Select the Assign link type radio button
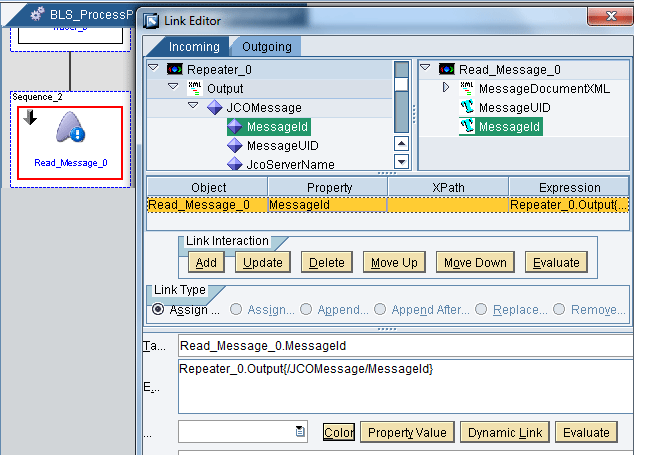Viewport: 647px width, 455px height. tap(158, 310)
